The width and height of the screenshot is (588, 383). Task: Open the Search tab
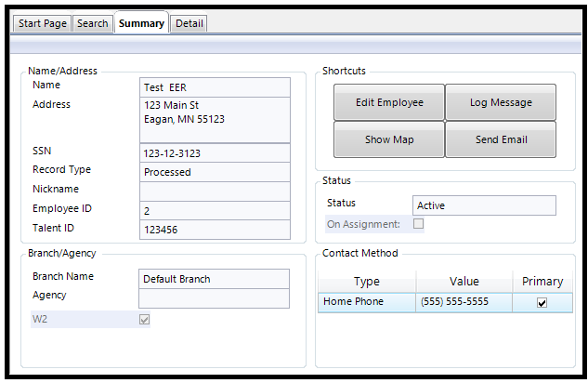[93, 23]
